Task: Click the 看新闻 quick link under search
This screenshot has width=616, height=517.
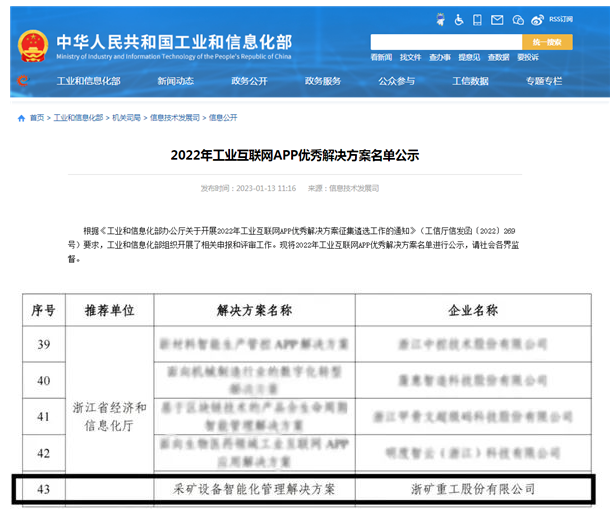Action: (381, 58)
